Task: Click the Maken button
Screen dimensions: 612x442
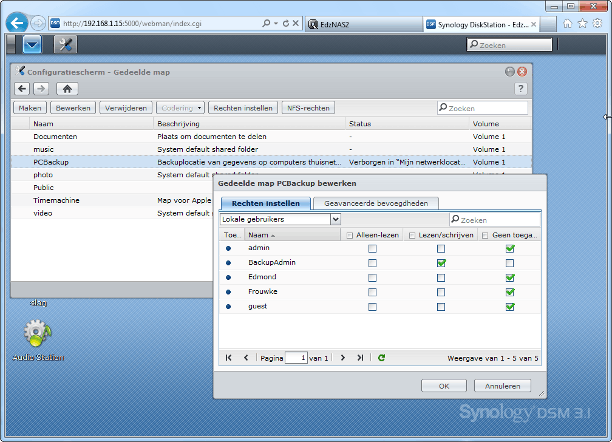Action: (30, 108)
